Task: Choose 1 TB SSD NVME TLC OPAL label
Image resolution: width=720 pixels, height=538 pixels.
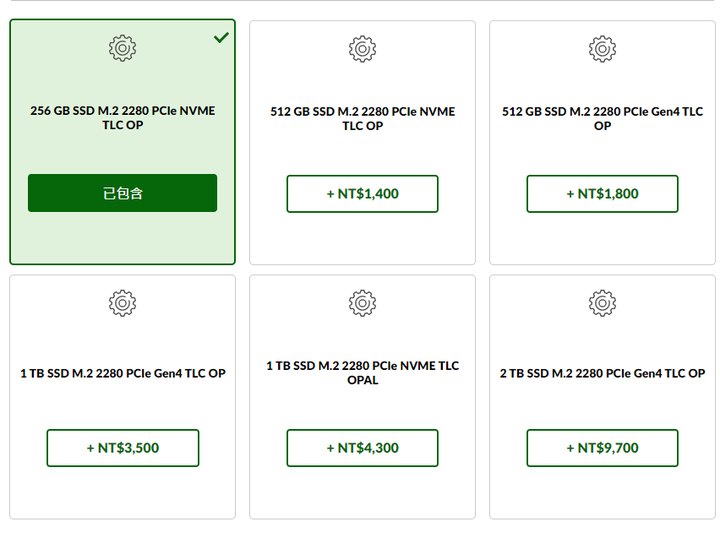Action: click(362, 373)
